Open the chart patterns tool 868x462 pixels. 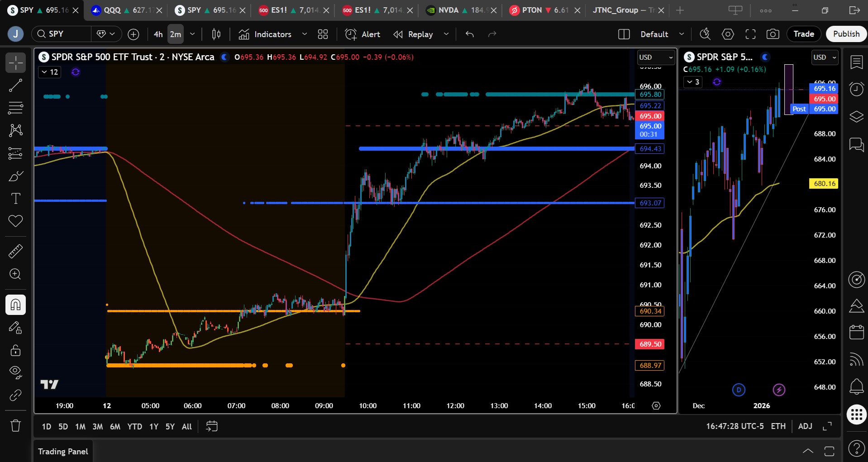(x=15, y=131)
